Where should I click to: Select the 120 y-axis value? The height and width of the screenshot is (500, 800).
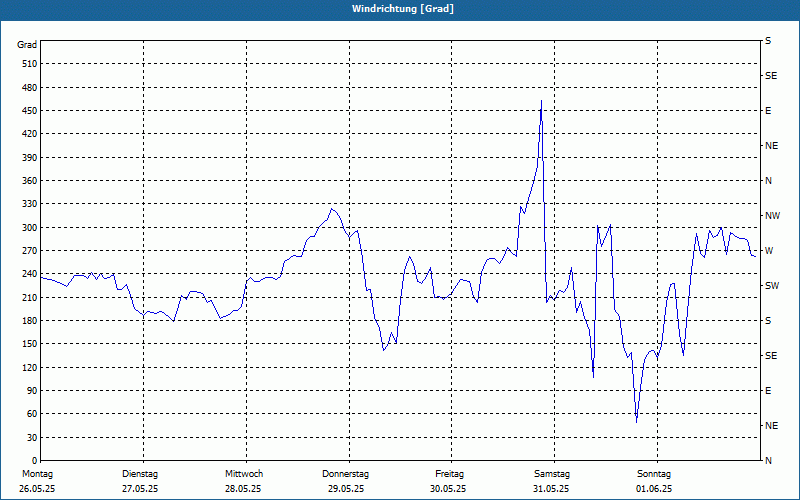coord(30,367)
